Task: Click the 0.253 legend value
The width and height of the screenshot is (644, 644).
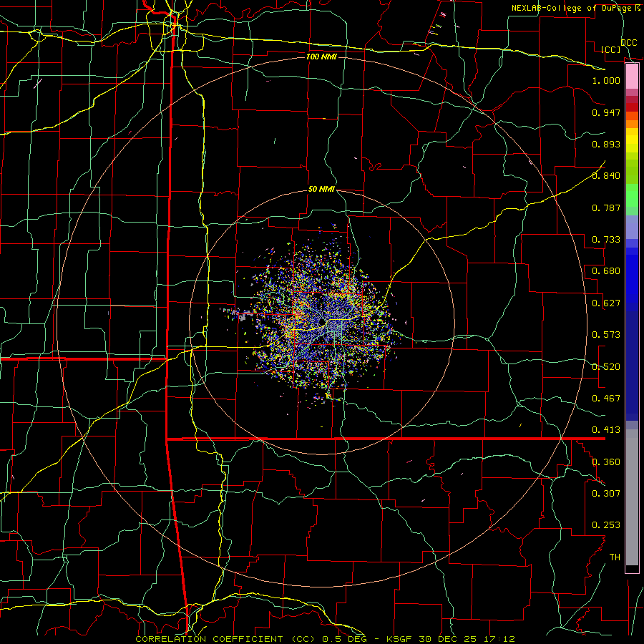Action: click(x=606, y=525)
